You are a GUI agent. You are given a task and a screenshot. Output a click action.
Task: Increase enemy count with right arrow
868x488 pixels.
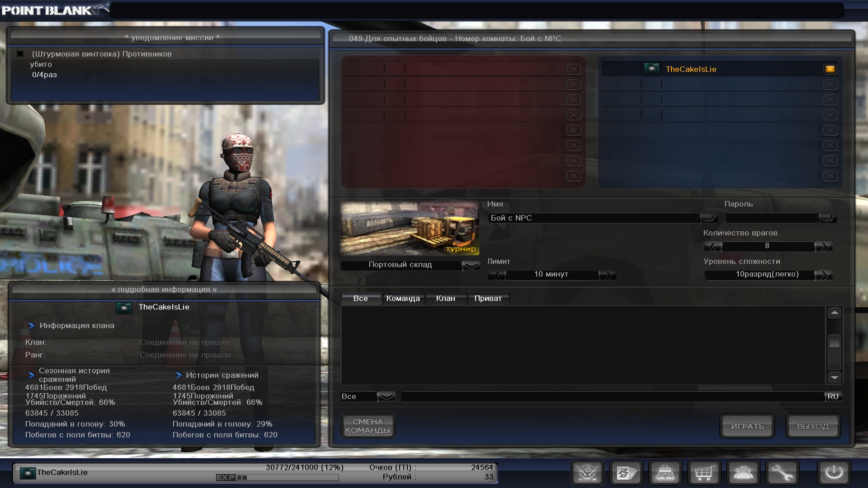pos(822,246)
